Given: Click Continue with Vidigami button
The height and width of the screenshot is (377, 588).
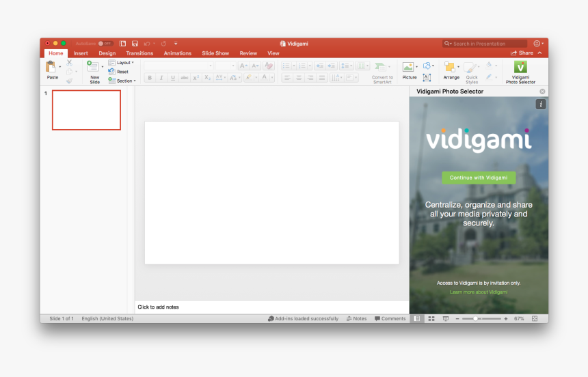Looking at the screenshot, I should click(x=479, y=178).
